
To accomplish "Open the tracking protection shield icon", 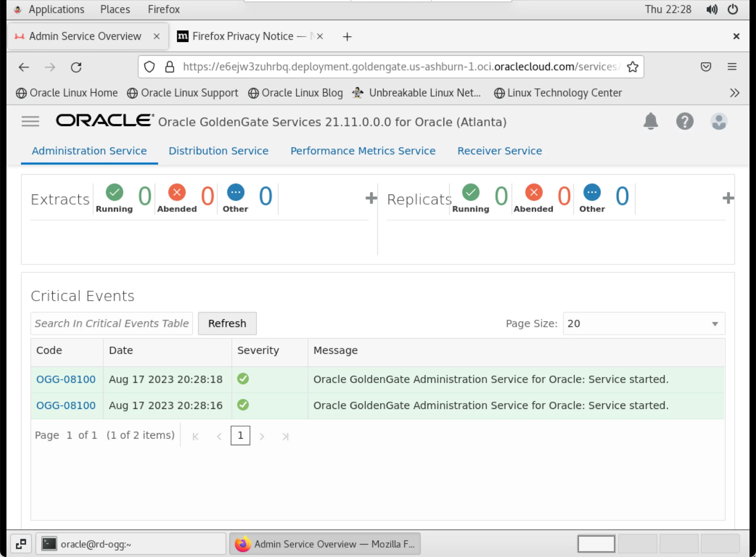I will [x=149, y=67].
